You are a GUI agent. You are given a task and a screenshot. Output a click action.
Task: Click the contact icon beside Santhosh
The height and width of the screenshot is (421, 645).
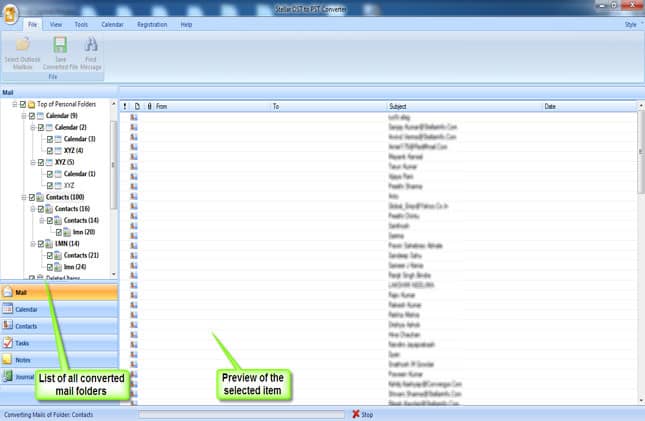[134, 226]
